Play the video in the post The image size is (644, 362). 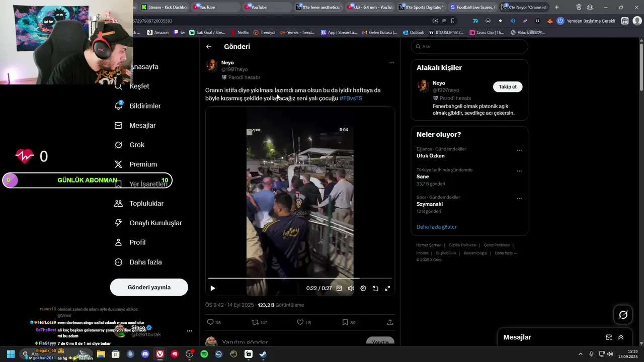(x=212, y=288)
